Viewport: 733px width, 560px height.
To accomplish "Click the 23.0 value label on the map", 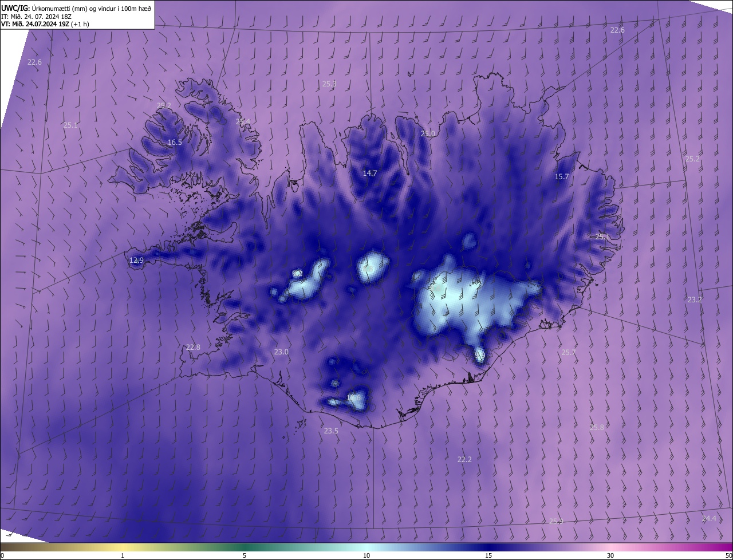I will click(x=281, y=352).
